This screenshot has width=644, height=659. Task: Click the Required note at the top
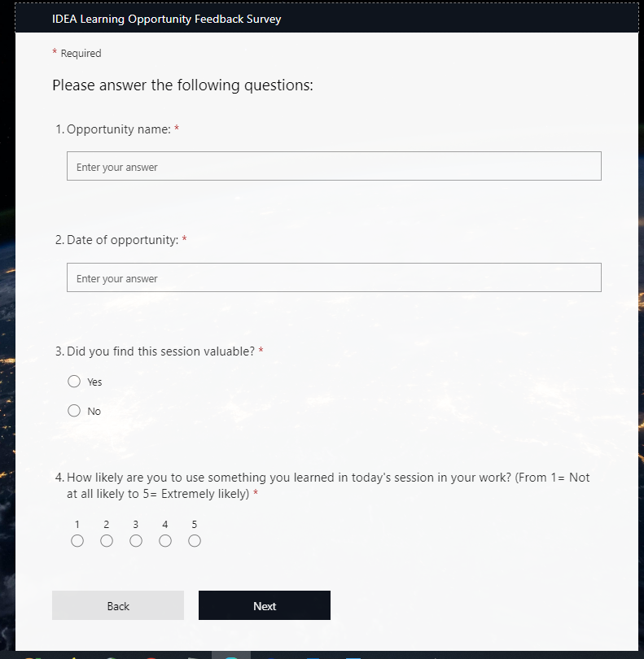(x=81, y=54)
